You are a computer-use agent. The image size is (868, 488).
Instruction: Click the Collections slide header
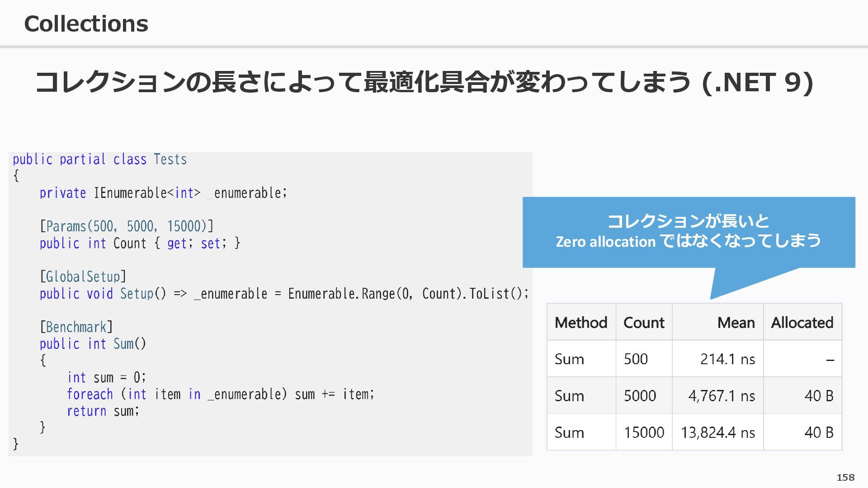pyautogui.click(x=86, y=24)
